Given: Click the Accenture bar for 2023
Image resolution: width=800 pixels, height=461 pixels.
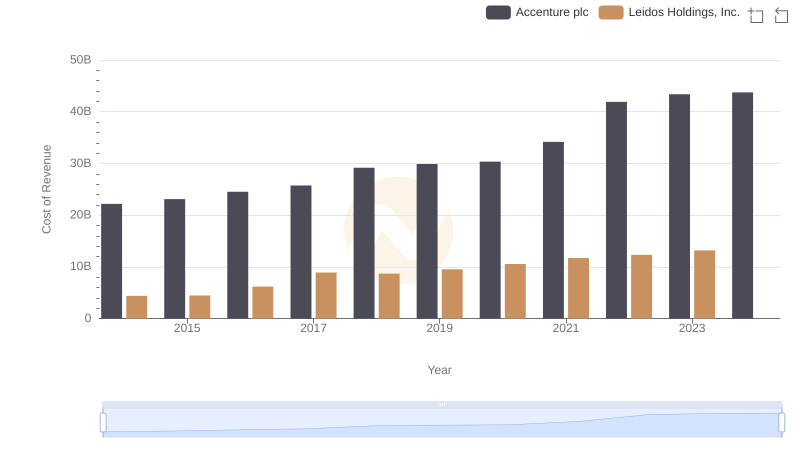Looking at the screenshot, I should click(x=680, y=206).
